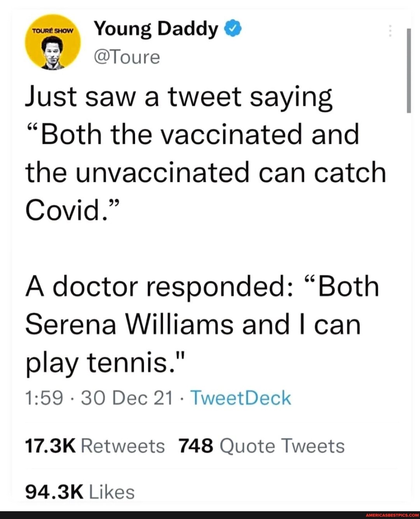Open the Young Daddy display name

[156, 30]
